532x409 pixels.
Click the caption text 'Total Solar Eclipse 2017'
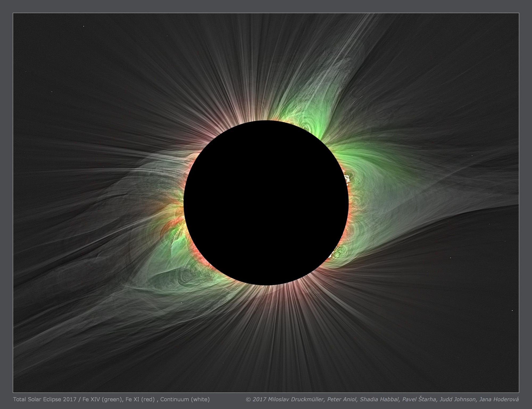45,399
